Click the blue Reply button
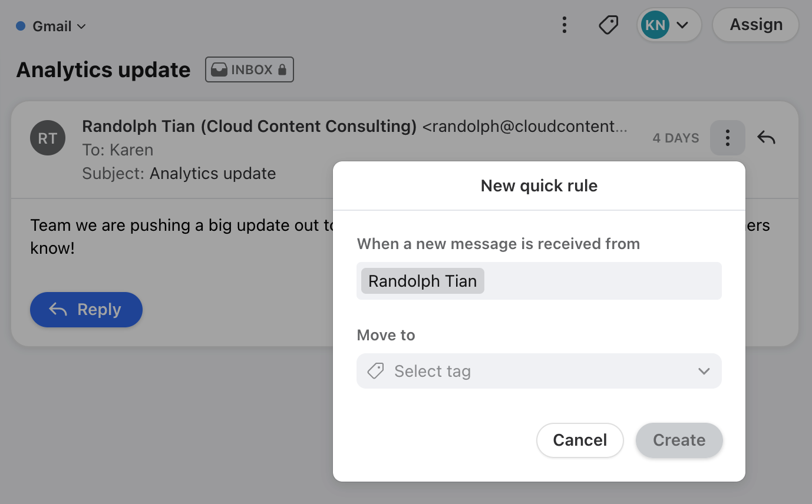This screenshot has height=504, width=812. pos(86,310)
